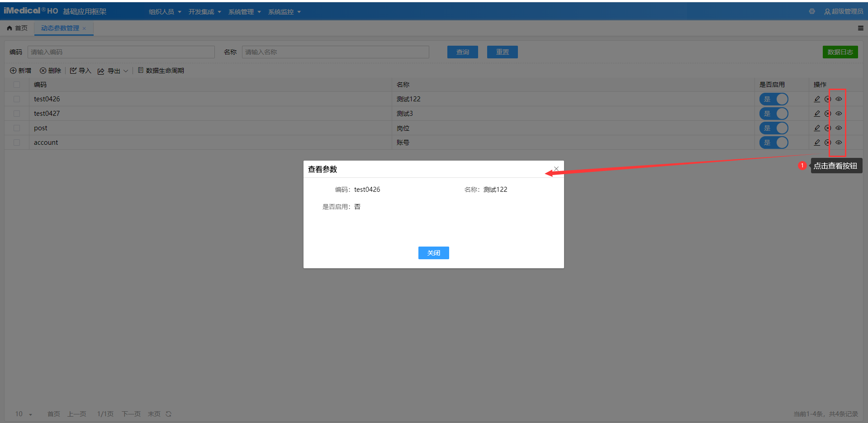868x423 pixels.
Task: Disable the enabled switch for account row
Action: [x=773, y=143]
